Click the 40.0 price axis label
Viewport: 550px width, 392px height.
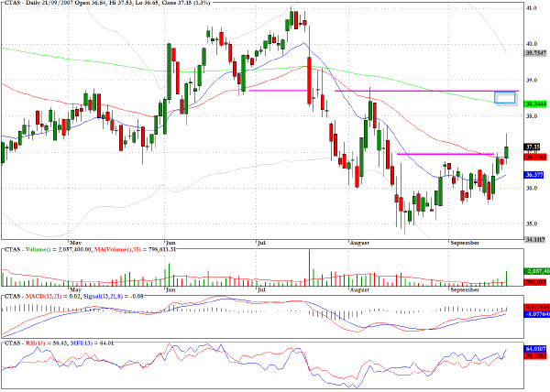[532, 44]
